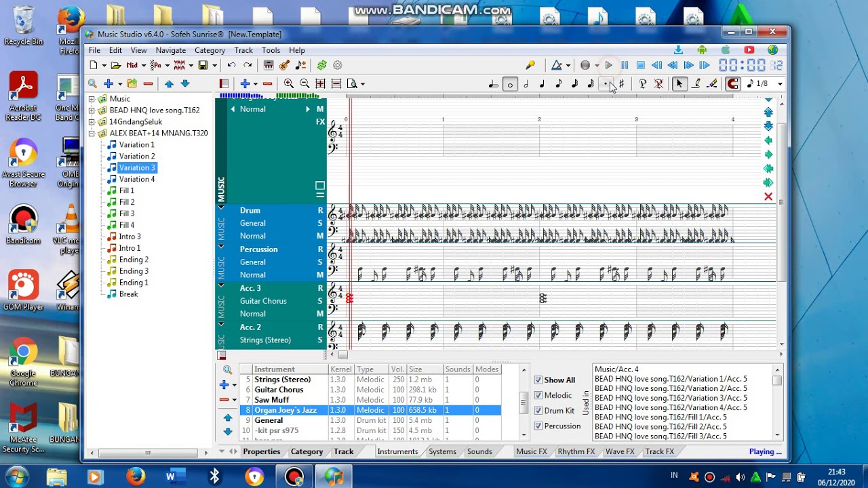The height and width of the screenshot is (488, 868).
Task: Click the green refresh arrows icon
Action: tap(321, 65)
